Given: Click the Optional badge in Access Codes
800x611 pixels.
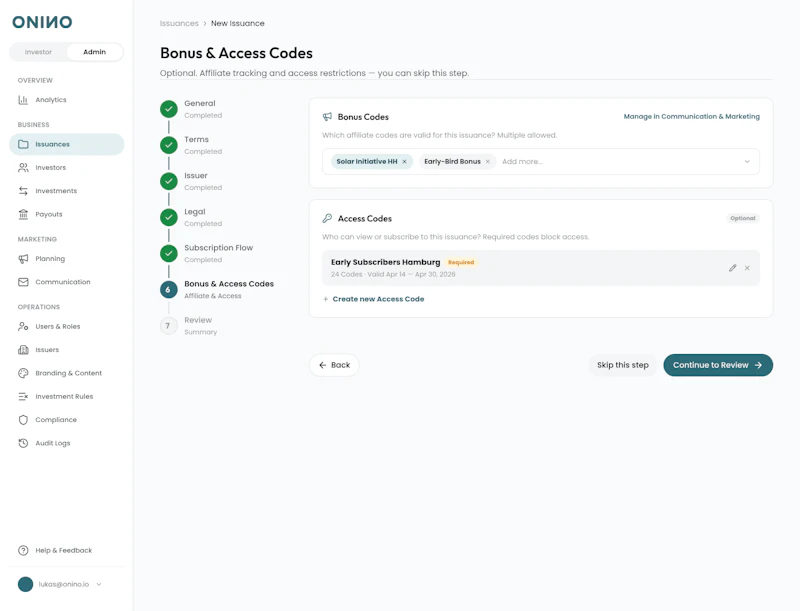Looking at the screenshot, I should click(x=743, y=218).
